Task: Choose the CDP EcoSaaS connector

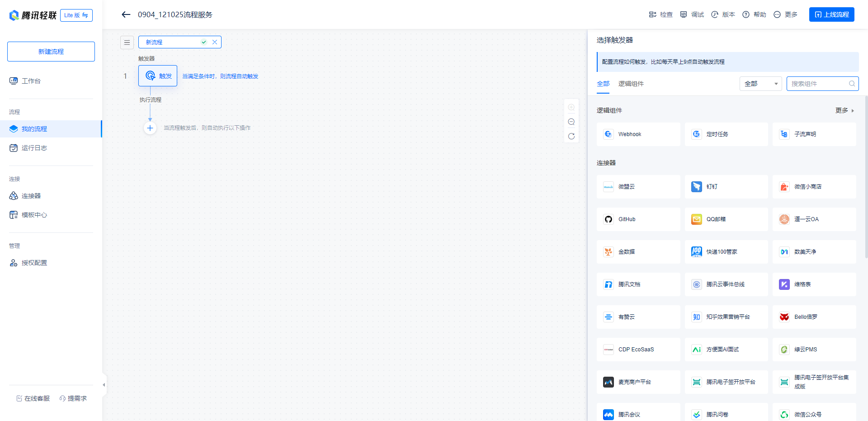Action: (638, 350)
